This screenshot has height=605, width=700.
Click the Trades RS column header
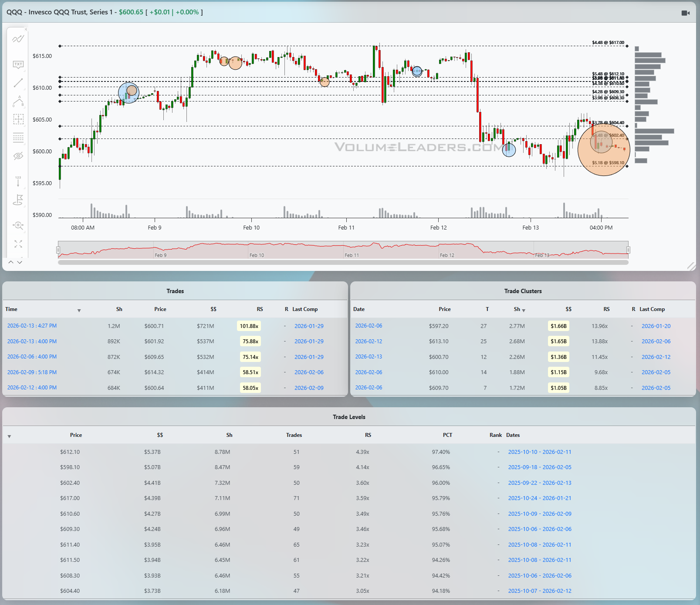pos(260,309)
